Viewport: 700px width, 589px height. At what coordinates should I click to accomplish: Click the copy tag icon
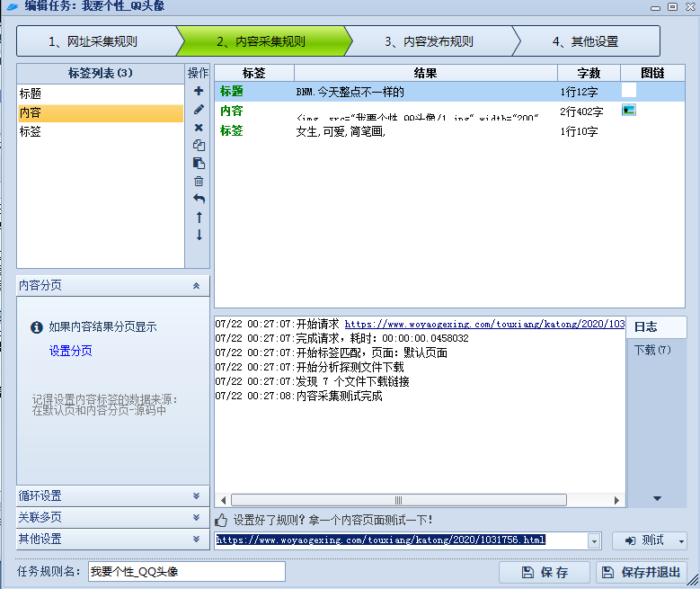(x=199, y=145)
